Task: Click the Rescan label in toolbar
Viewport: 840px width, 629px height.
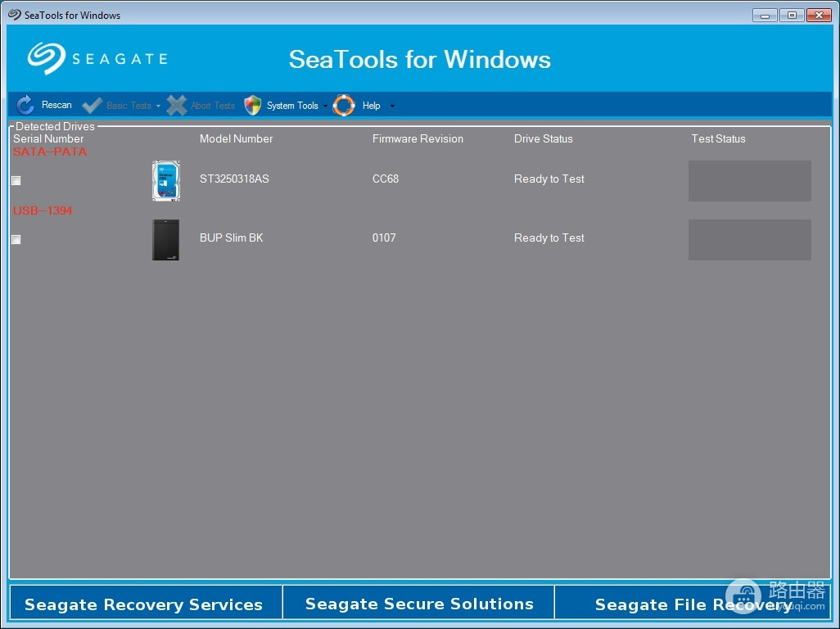Action: point(56,105)
